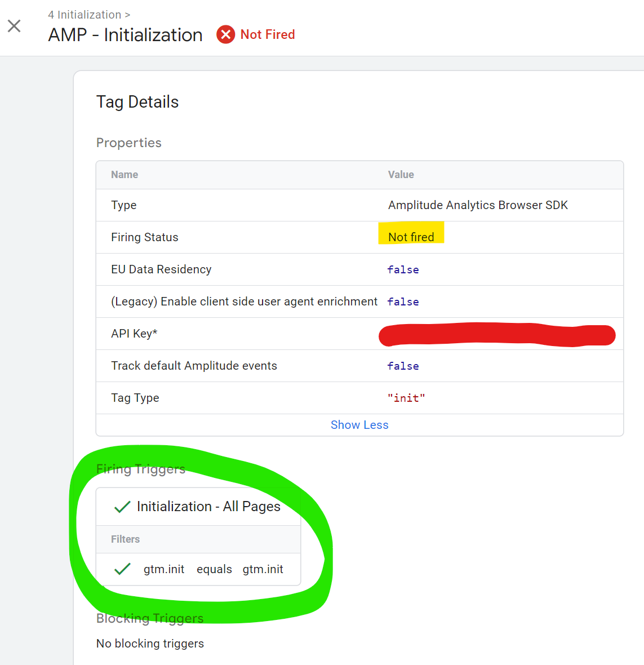Viewport: 644px width, 665px height.
Task: Click the 'Tag Type' property name
Action: pyautogui.click(x=135, y=398)
